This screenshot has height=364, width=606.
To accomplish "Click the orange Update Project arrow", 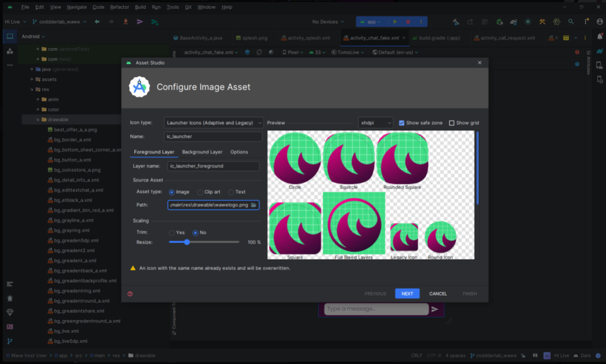I will point(125,22).
